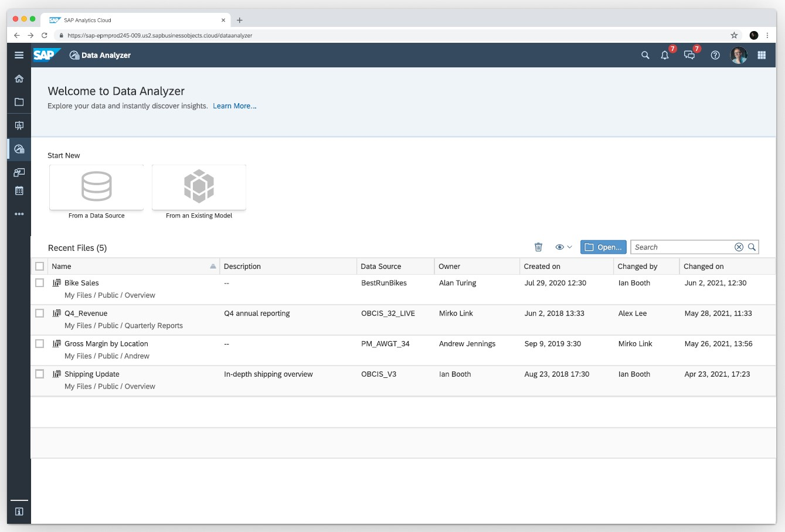Select the checkbox for Q4_Revenue
Screen dimensions: 785x532
[x=39, y=313]
